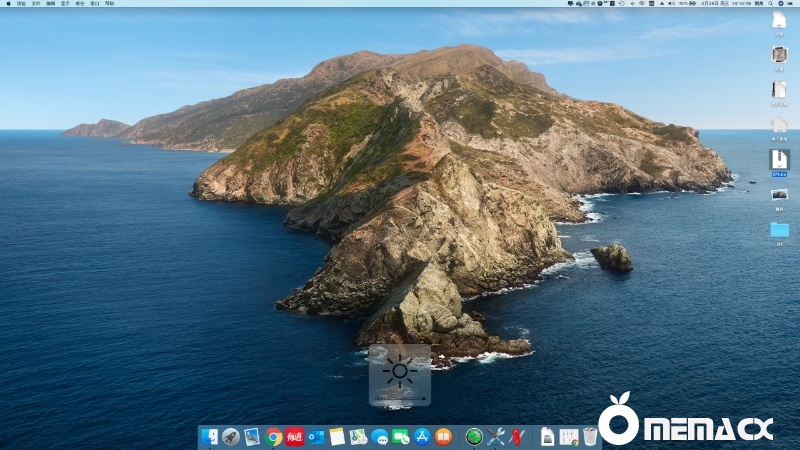This screenshot has height=450, width=800.
Task: Open Microsoft Outlook in the Dock
Action: pyautogui.click(x=316, y=437)
